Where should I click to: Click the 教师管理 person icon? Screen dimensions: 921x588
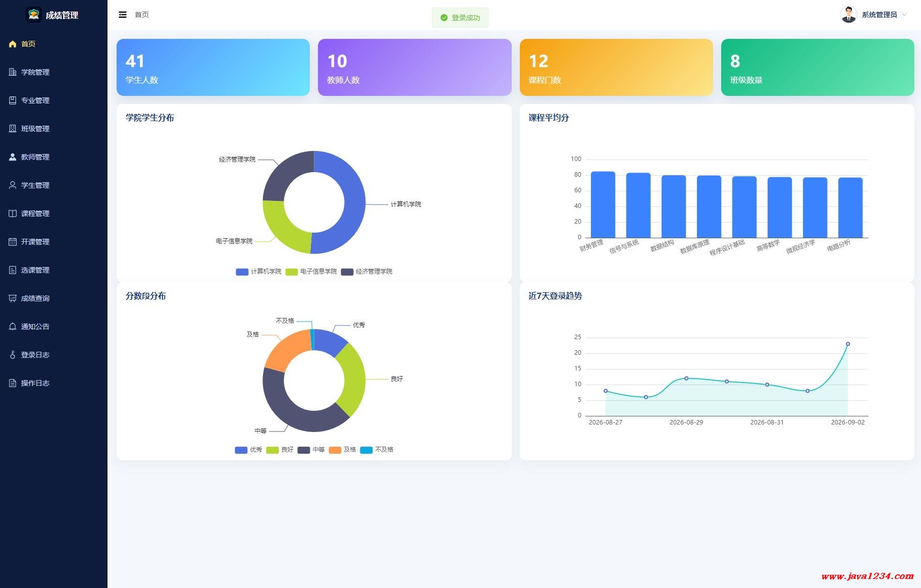13,157
